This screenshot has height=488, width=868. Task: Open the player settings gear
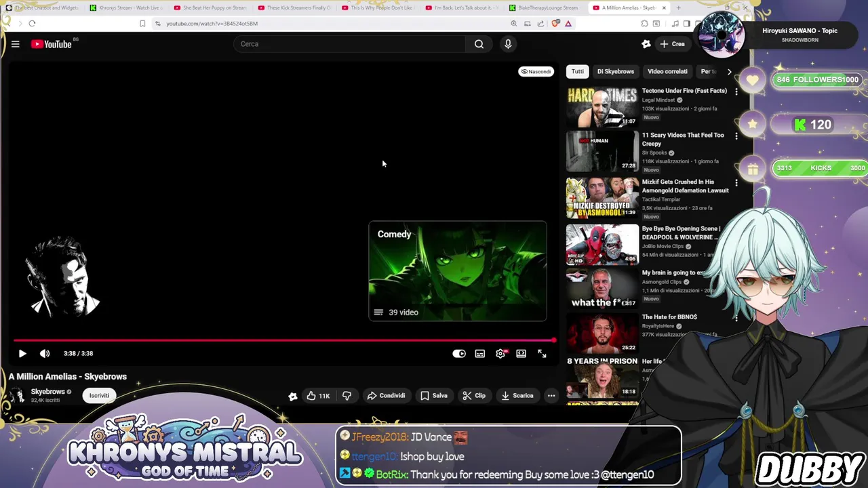tap(500, 353)
